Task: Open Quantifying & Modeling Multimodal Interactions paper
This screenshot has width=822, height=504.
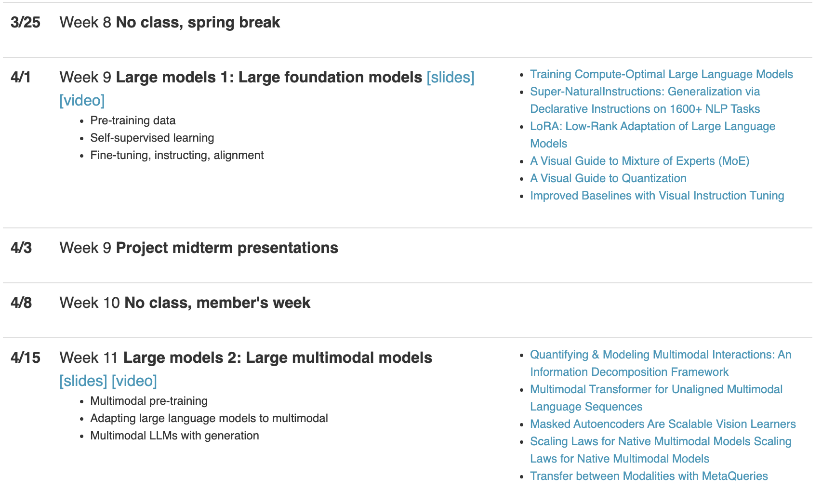Action: pos(661,363)
